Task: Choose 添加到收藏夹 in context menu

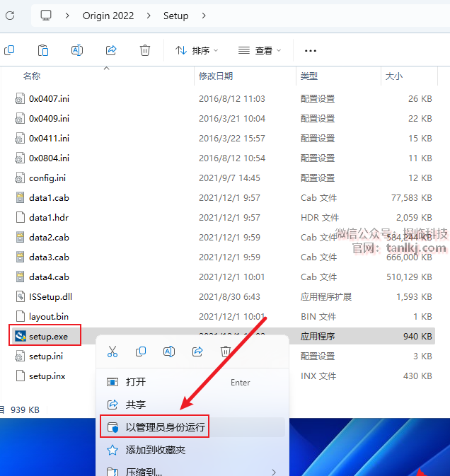Action: pos(192,450)
